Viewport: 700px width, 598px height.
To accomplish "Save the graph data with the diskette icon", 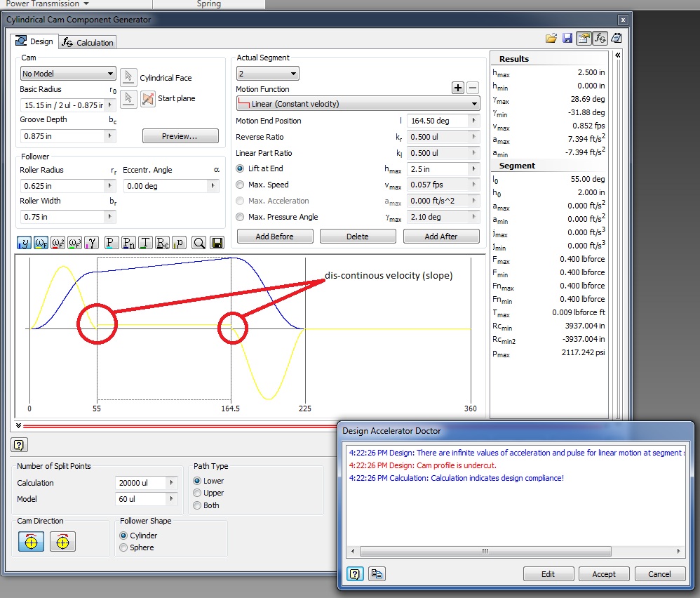I will pos(216,242).
